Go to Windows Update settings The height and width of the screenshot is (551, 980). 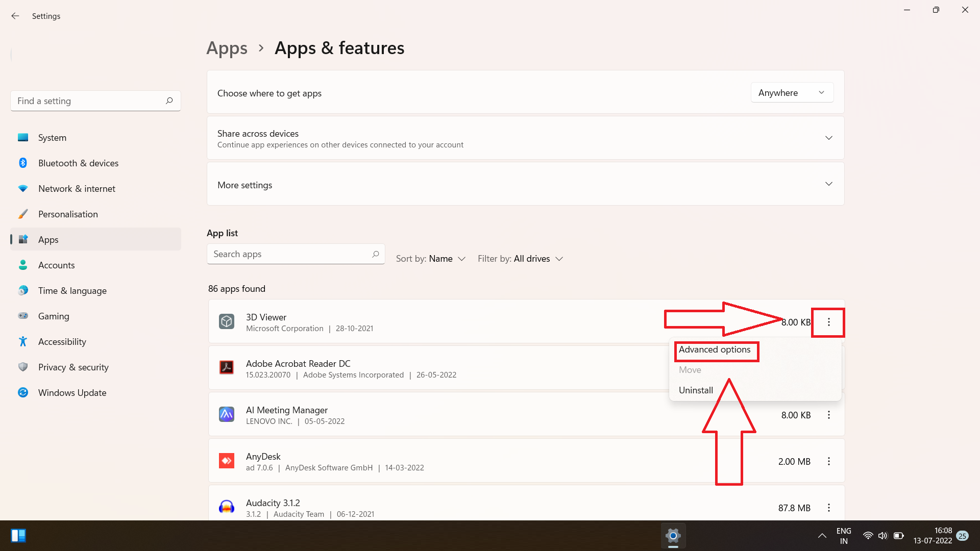click(72, 393)
